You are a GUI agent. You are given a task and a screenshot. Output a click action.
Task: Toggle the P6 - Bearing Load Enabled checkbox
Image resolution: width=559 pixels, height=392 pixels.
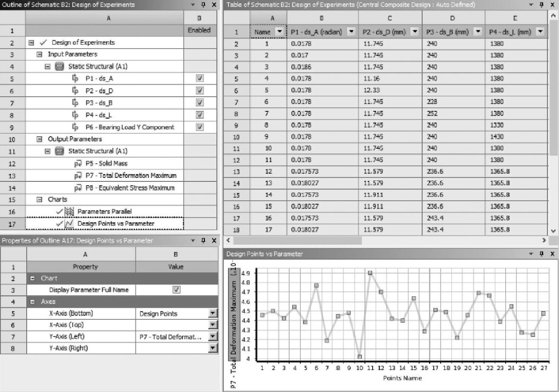[x=200, y=127]
